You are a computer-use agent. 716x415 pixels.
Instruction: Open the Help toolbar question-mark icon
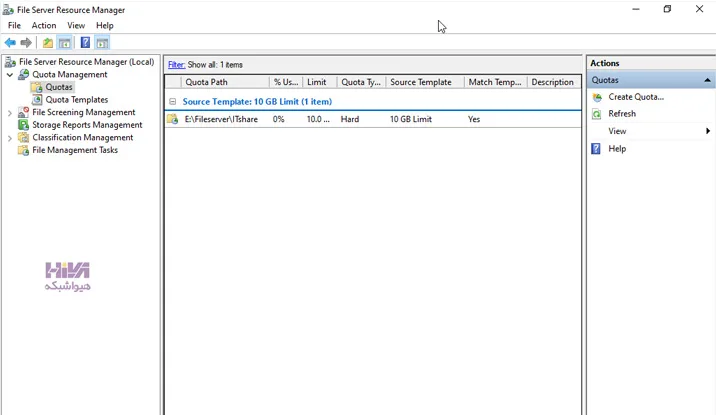point(85,42)
